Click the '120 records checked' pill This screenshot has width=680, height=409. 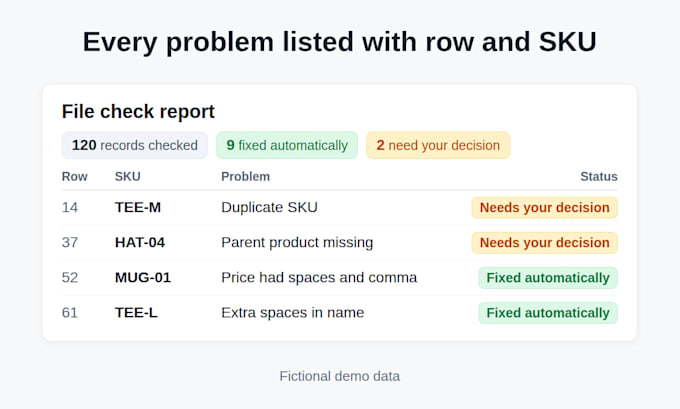pyautogui.click(x=134, y=145)
